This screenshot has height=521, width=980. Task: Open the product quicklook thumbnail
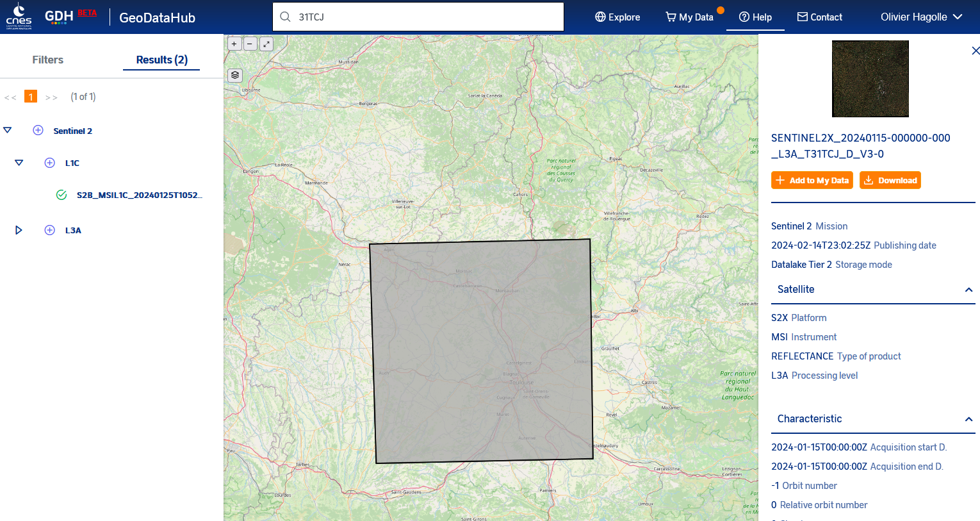pyautogui.click(x=870, y=79)
